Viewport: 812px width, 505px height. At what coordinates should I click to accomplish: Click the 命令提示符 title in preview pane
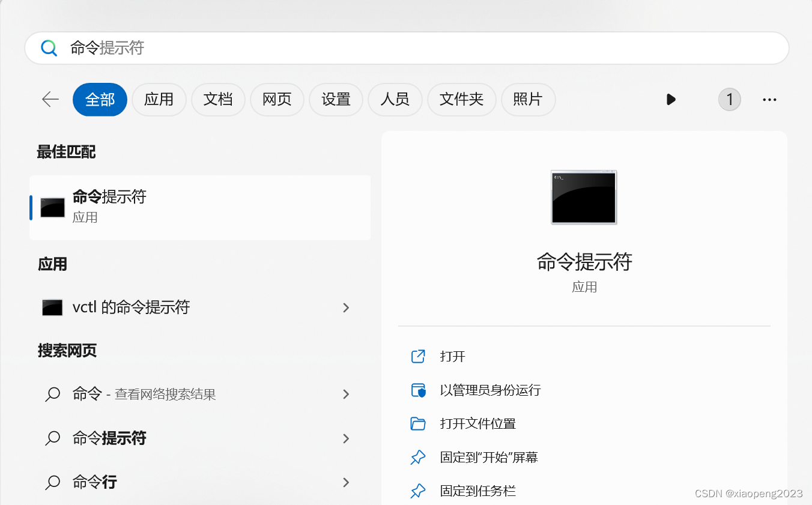coord(584,262)
